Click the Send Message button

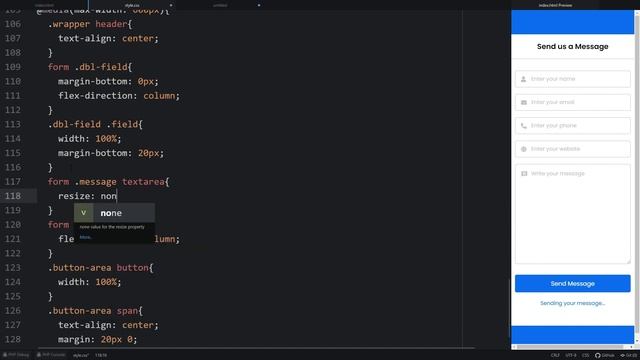(572, 283)
